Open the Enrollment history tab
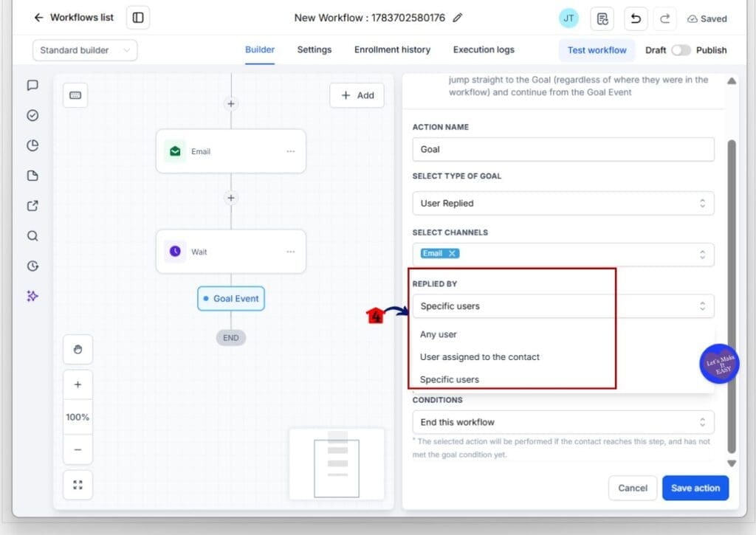The image size is (756, 535). (x=393, y=49)
